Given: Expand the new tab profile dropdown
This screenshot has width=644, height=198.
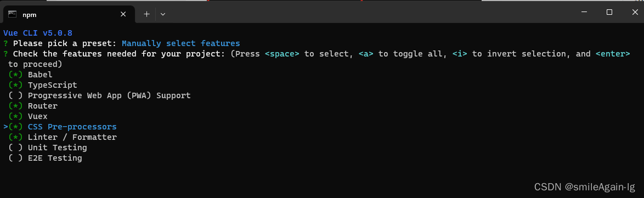Looking at the screenshot, I should (x=163, y=14).
